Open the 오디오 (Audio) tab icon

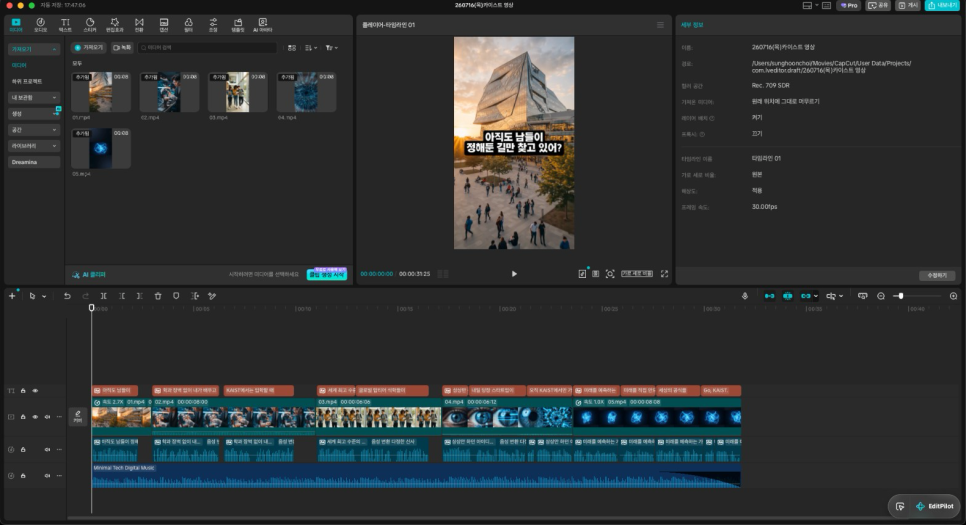click(41, 25)
